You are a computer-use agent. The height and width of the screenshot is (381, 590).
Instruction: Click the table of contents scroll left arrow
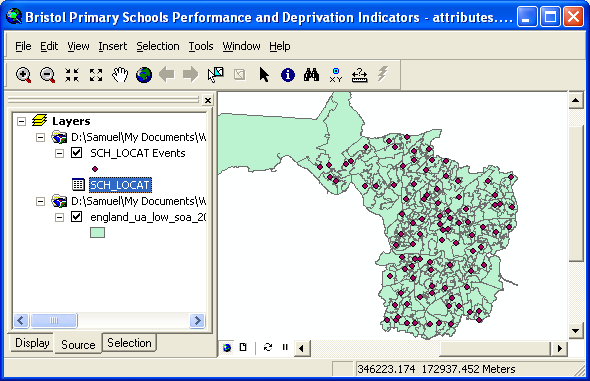pos(21,320)
